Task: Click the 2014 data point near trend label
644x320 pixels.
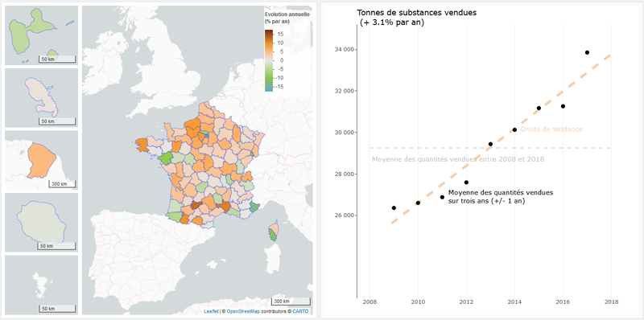Action: pyautogui.click(x=514, y=129)
